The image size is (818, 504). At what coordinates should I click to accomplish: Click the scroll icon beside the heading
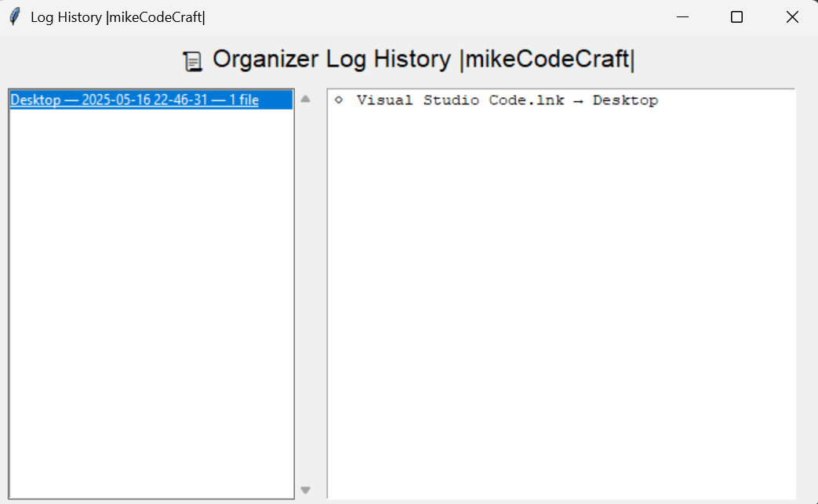pyautogui.click(x=192, y=61)
